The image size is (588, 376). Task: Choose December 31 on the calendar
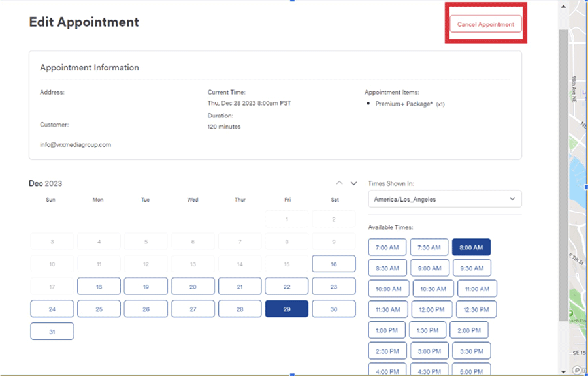(x=52, y=332)
